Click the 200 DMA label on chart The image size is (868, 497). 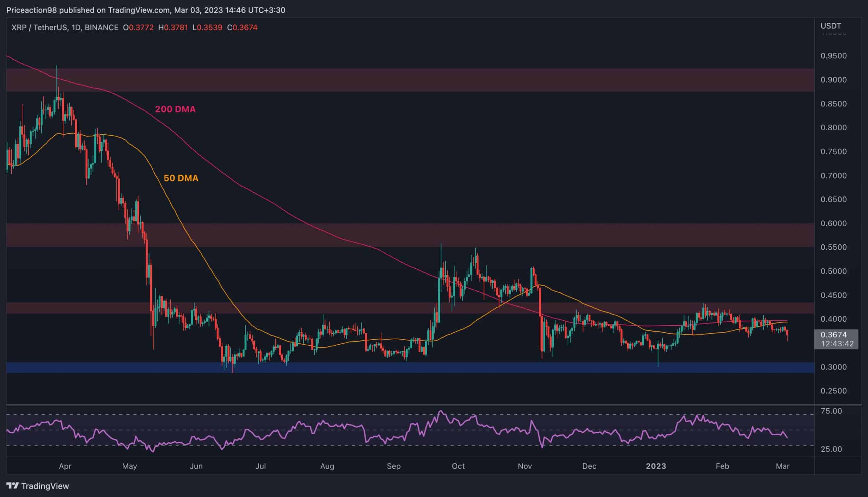[175, 109]
